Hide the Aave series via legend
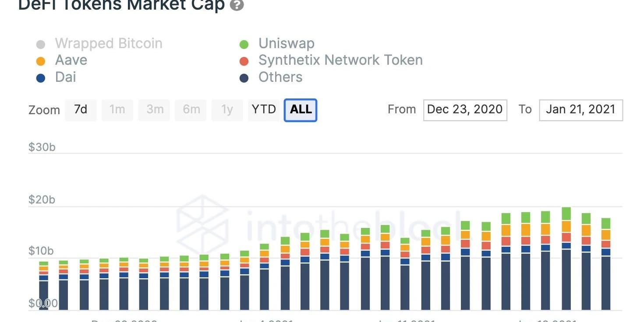Viewport: 644px width, 322px height. tap(71, 60)
